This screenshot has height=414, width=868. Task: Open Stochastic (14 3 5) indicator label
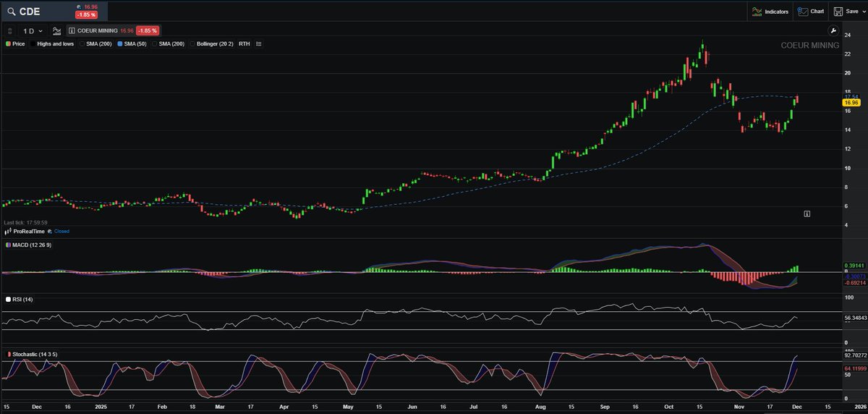[x=35, y=354]
